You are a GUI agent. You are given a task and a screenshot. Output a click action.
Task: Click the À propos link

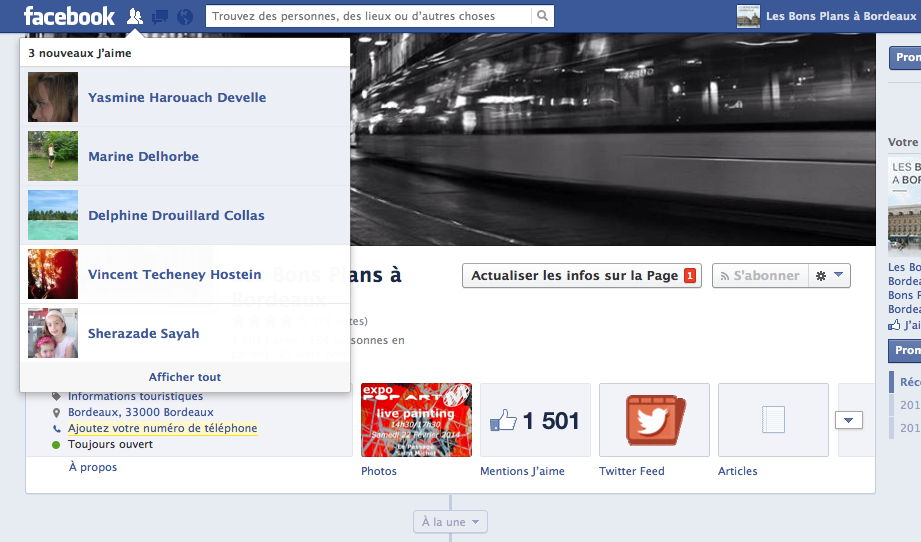(93, 467)
